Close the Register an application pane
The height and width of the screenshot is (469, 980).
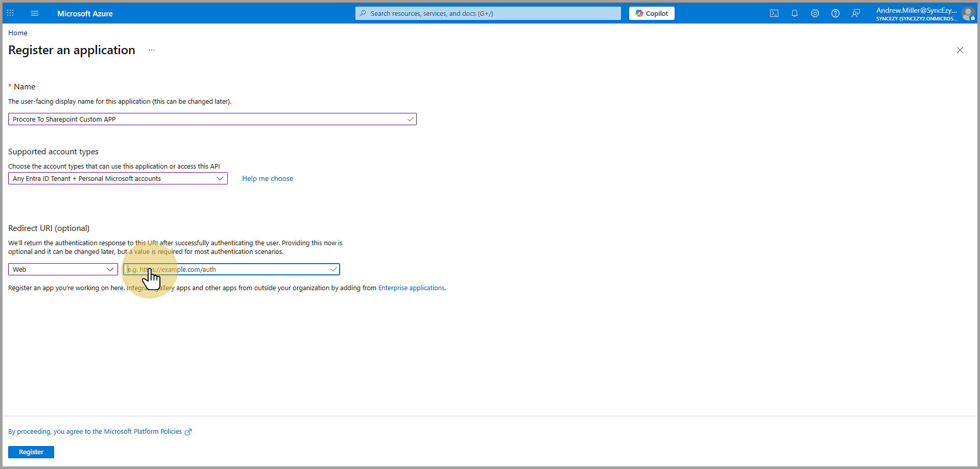[960, 50]
